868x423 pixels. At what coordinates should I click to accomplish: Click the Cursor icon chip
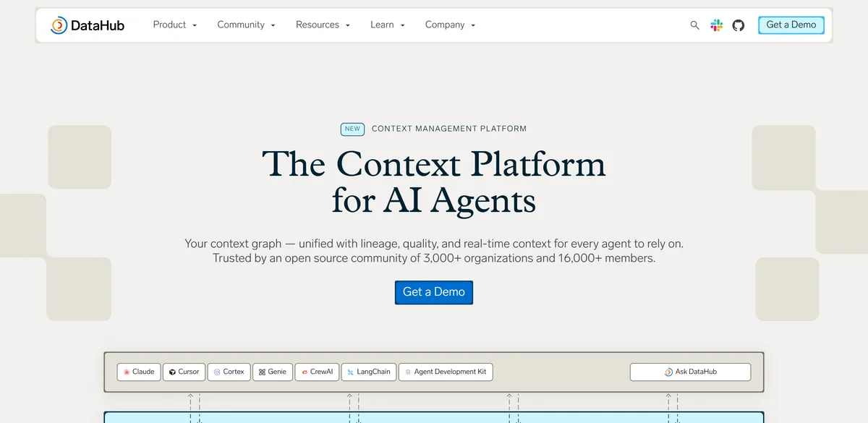(x=184, y=372)
